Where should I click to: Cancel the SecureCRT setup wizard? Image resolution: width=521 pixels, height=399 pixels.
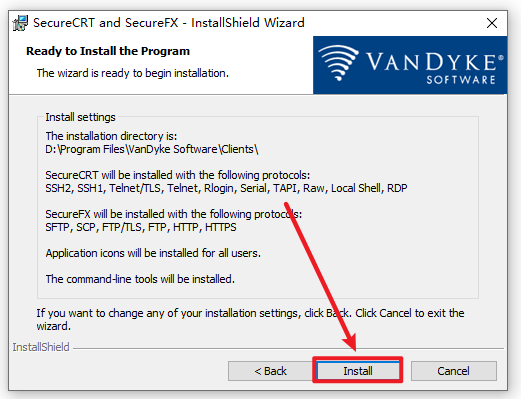453,371
